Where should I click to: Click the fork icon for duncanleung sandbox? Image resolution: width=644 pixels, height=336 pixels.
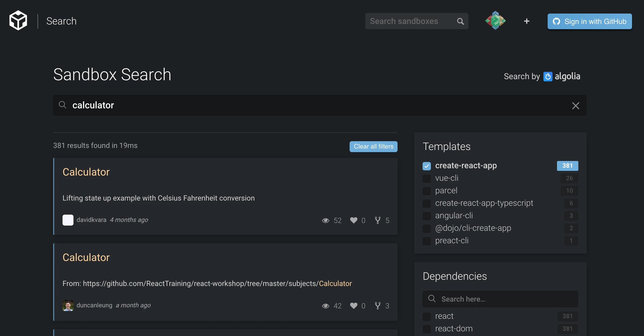[377, 306]
